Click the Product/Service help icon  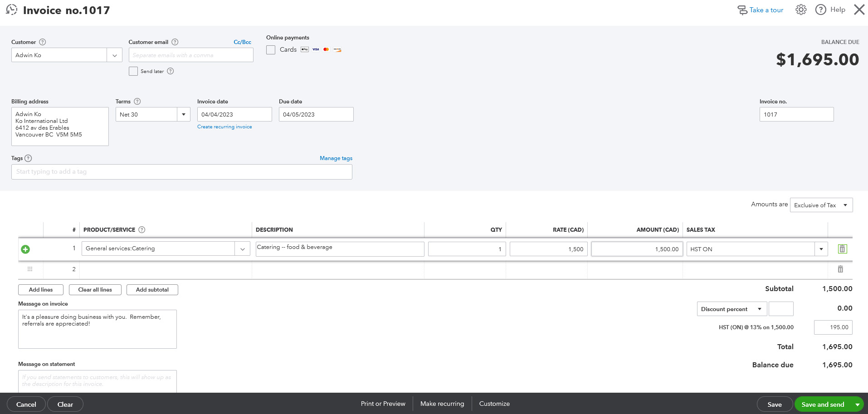coord(142,230)
